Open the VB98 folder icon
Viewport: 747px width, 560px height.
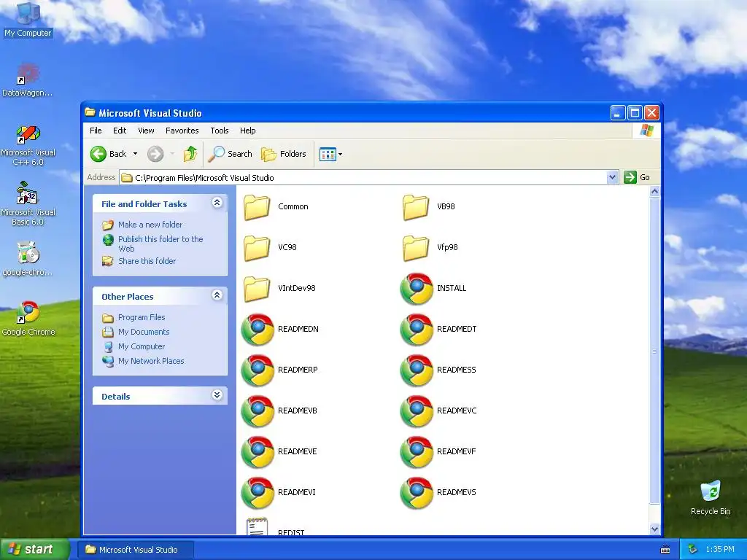416,206
